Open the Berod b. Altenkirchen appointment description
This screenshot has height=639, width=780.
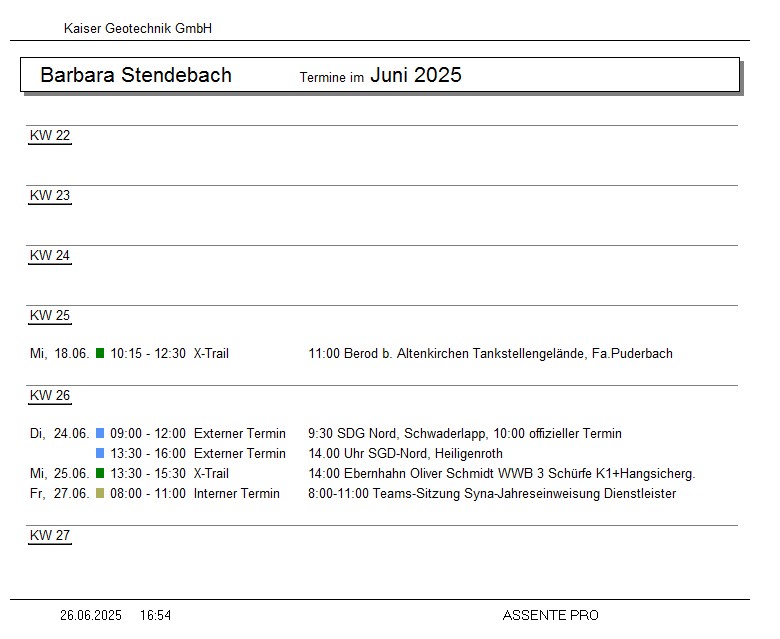(x=490, y=353)
